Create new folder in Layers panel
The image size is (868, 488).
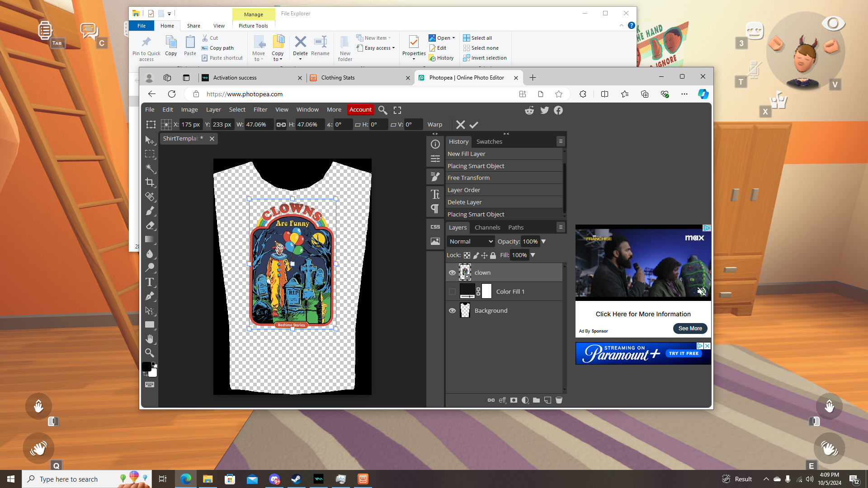pos(536,400)
